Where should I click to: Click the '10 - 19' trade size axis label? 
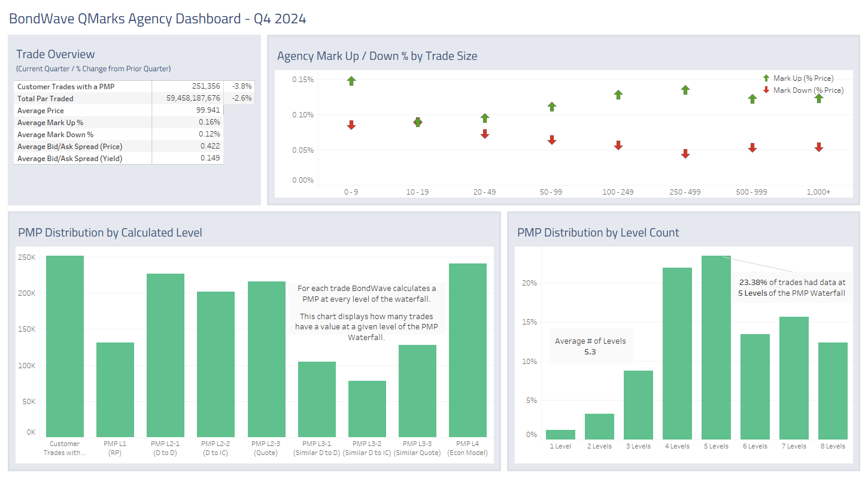[418, 192]
